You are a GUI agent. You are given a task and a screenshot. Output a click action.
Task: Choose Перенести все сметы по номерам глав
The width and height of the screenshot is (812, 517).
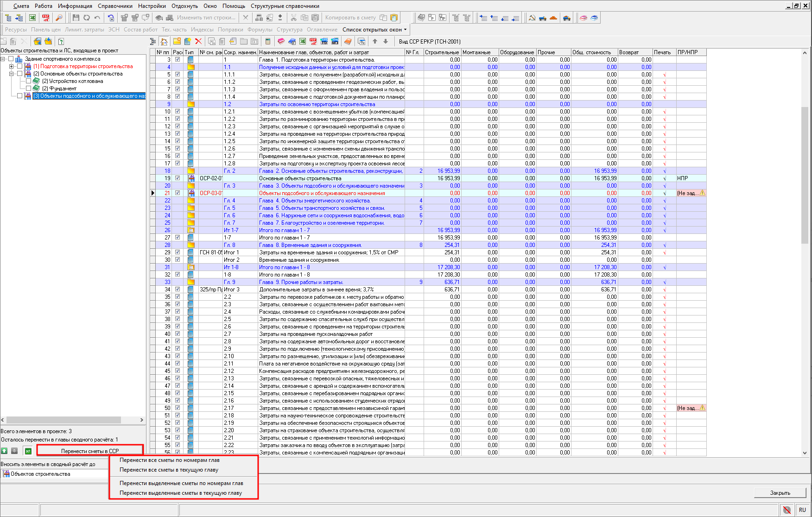[x=169, y=460]
